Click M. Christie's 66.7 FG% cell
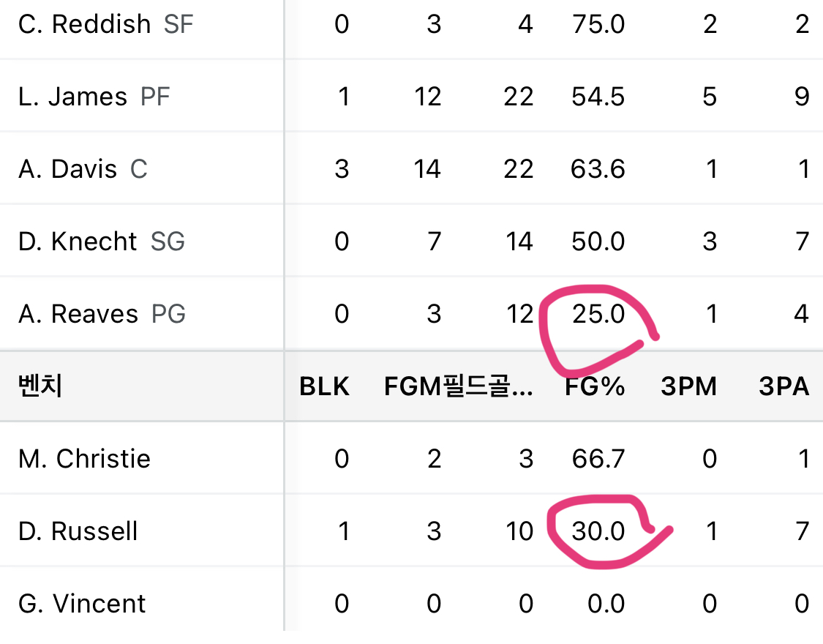Screen dimensions: 823x644 coord(598,459)
